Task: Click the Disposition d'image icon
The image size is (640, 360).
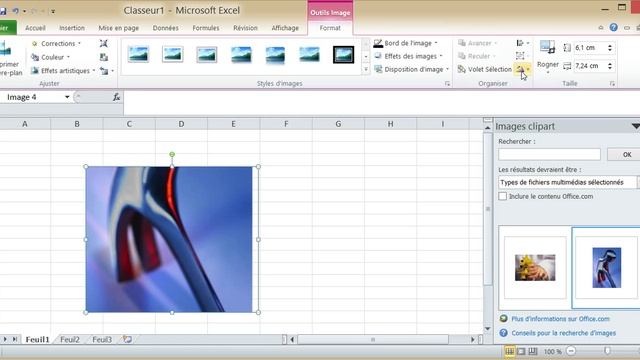Action: [378, 69]
